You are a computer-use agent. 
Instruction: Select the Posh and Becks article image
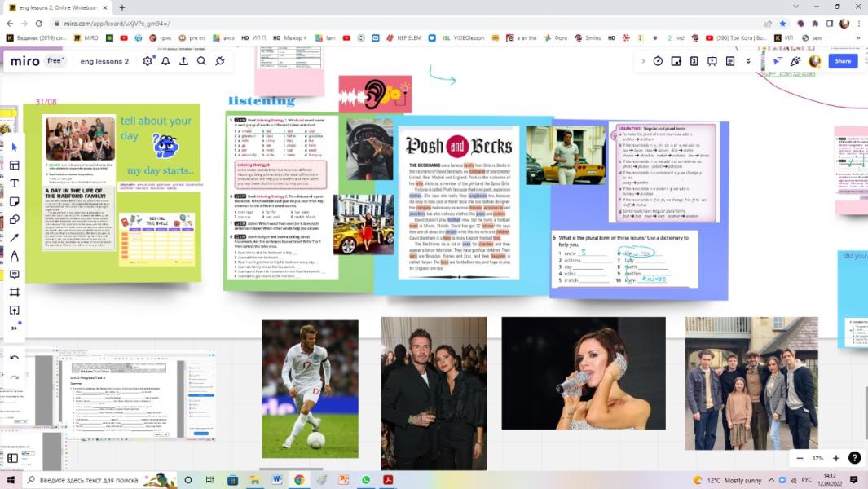(459, 202)
